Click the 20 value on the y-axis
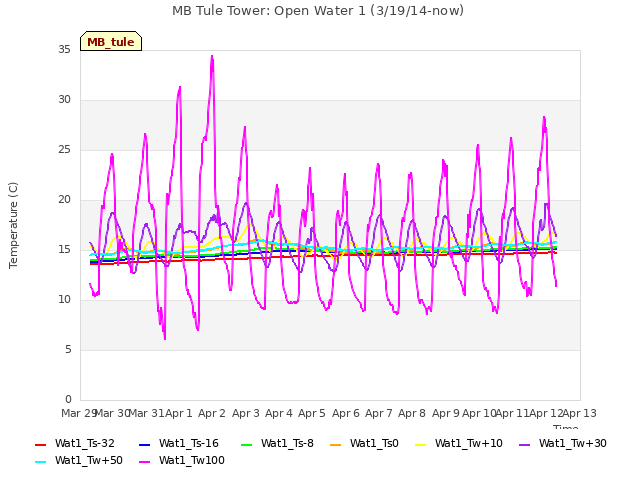 pos(64,200)
